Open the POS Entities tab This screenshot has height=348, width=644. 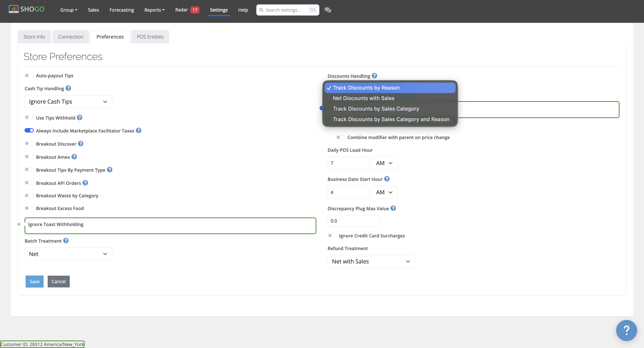click(x=150, y=37)
